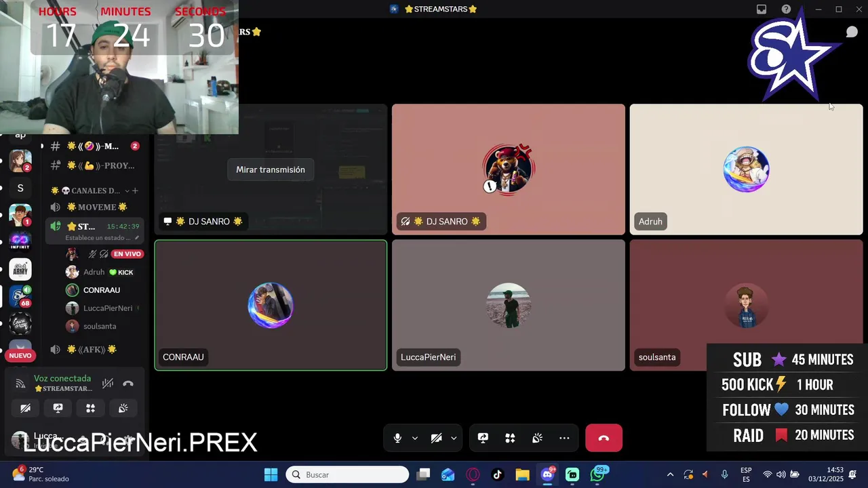Select CONRAAU in voice member list

click(102, 290)
